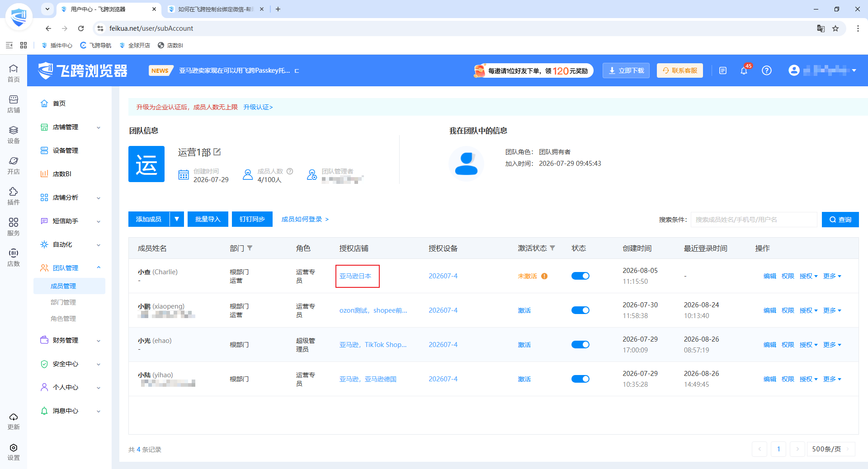
Task: Open the 升级认证> link
Action: pos(258,107)
